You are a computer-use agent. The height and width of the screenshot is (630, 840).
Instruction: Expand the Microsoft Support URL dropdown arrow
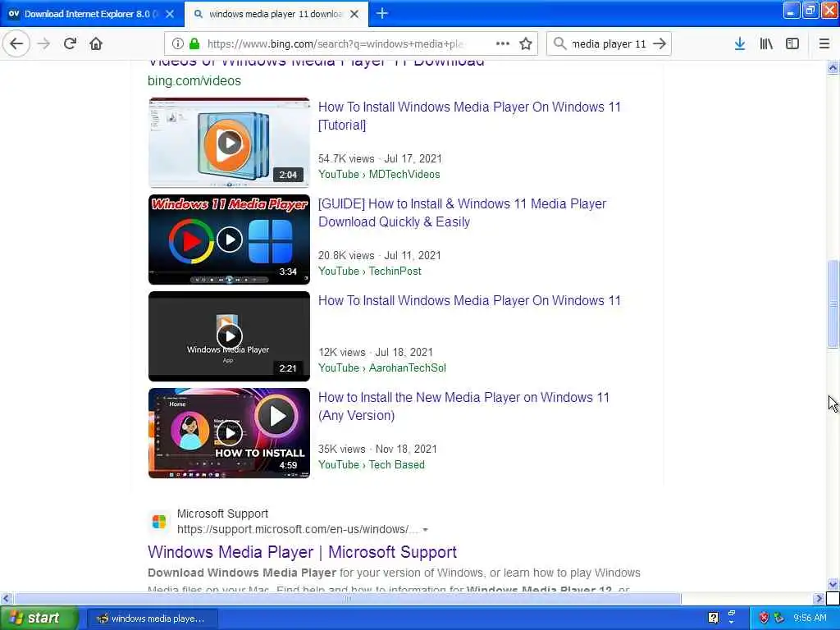426,530
